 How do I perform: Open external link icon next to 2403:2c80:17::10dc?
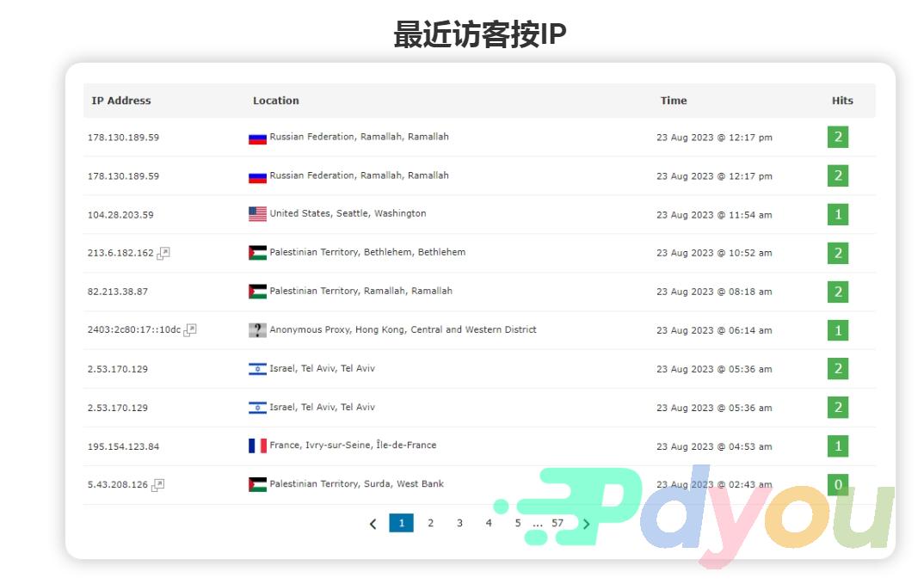[190, 330]
